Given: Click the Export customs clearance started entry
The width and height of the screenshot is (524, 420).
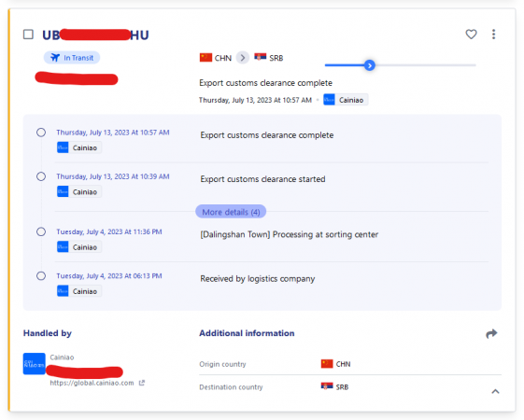Looking at the screenshot, I should 262,179.
